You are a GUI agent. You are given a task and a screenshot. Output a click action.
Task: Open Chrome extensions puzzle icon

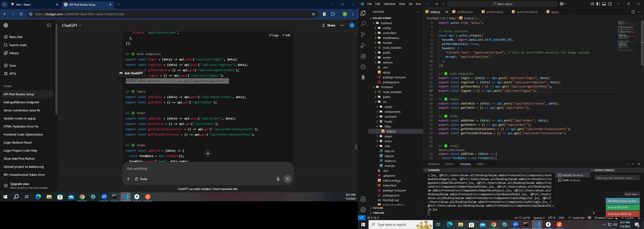333,14
